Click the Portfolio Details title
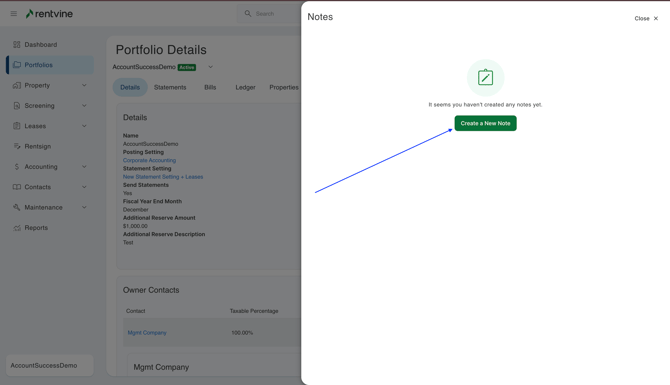Viewport: 670px width, 385px height. coord(161,50)
